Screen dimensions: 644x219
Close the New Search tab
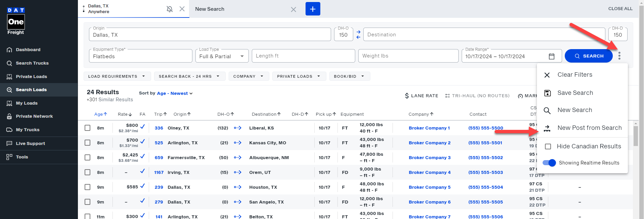293,9
